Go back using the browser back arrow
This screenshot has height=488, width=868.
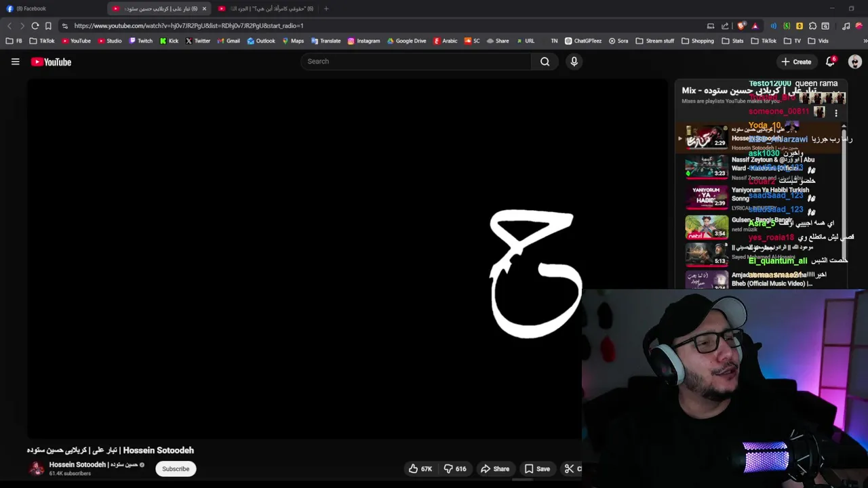coord(9,26)
